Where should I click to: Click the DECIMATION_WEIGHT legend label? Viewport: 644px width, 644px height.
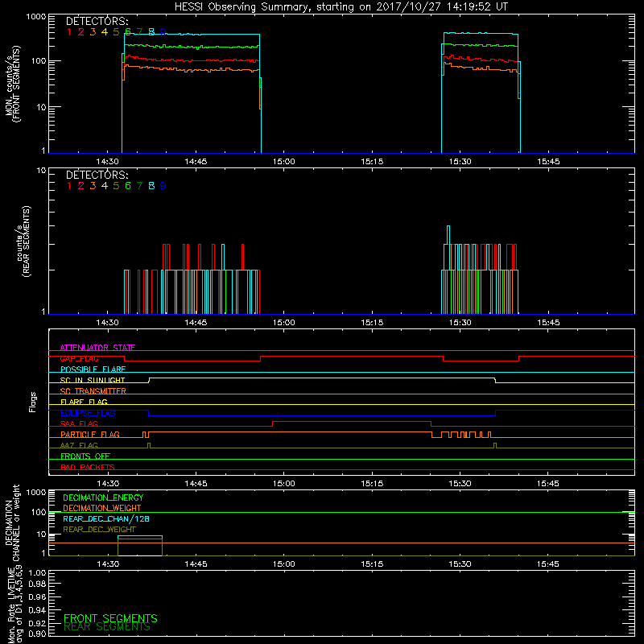pos(102,508)
